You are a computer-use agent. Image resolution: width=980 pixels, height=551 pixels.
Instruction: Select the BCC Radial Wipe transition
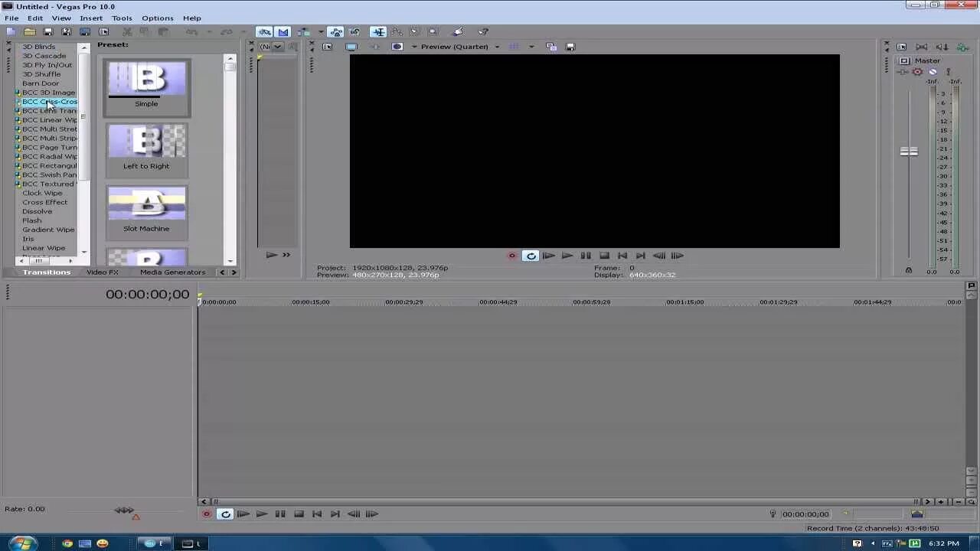tap(48, 156)
